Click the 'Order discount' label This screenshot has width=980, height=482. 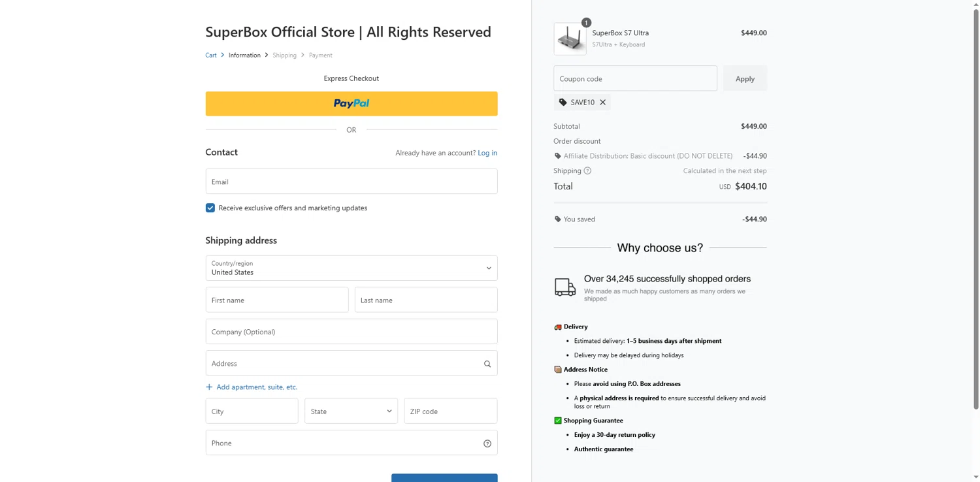(578, 141)
